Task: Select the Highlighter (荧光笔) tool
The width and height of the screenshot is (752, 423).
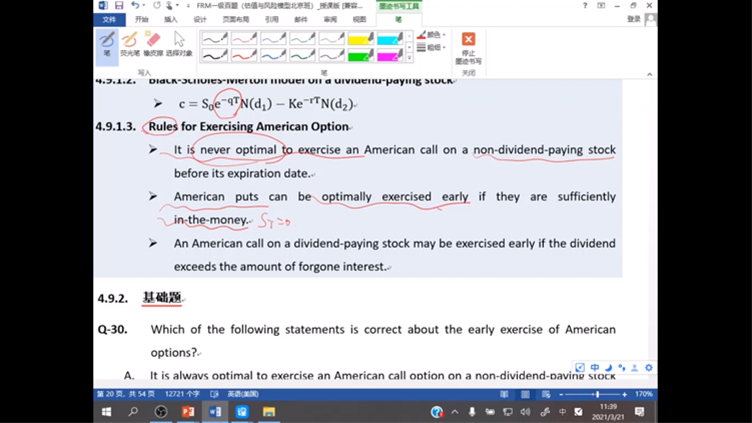Action: click(x=130, y=44)
